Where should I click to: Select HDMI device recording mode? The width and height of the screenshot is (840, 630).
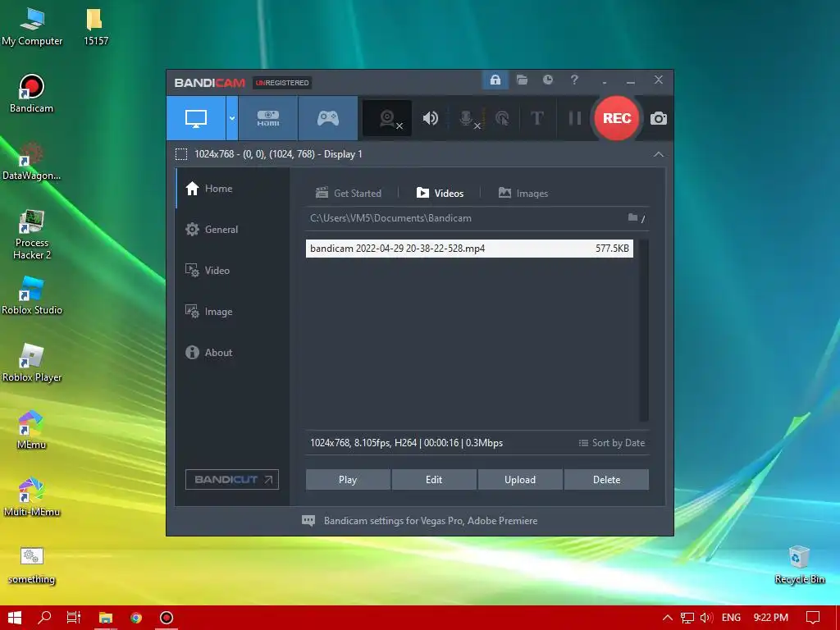(268, 118)
